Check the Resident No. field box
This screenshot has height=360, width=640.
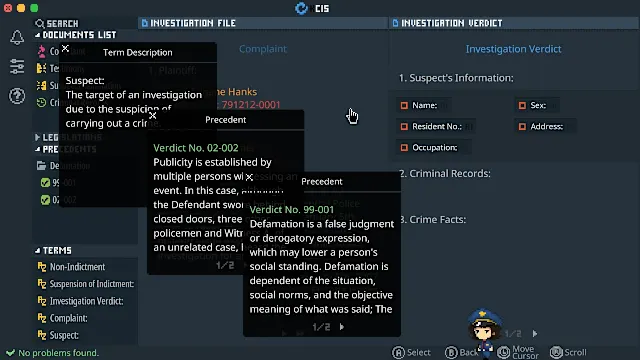click(x=404, y=127)
